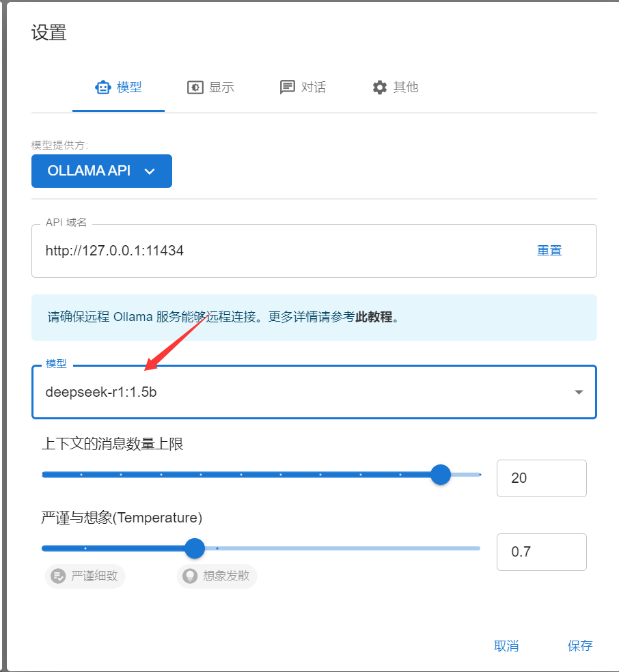Click the robot icon on the 模型 tab
The width and height of the screenshot is (619, 672).
click(103, 87)
